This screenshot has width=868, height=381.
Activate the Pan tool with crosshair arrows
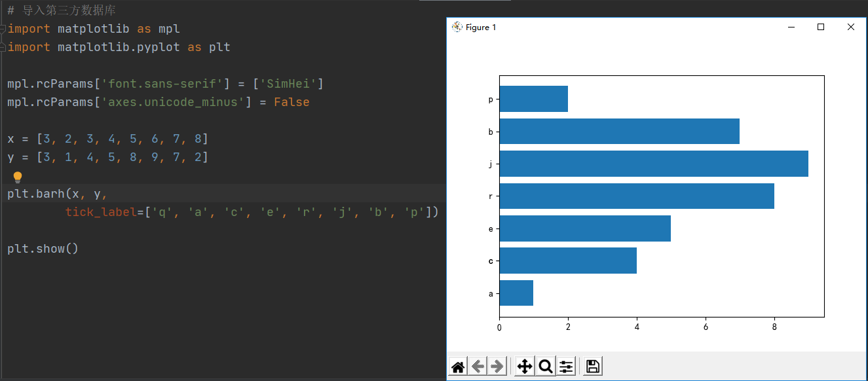tap(523, 366)
